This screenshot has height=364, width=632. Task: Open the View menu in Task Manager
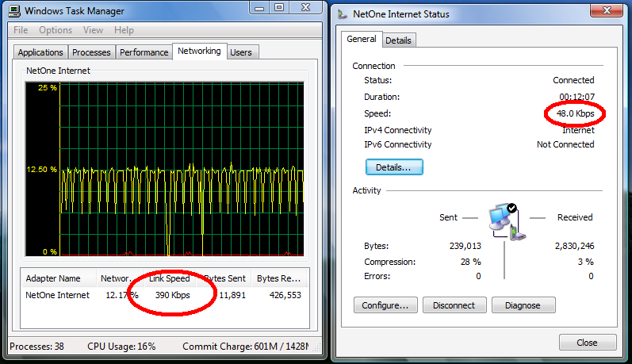point(93,30)
